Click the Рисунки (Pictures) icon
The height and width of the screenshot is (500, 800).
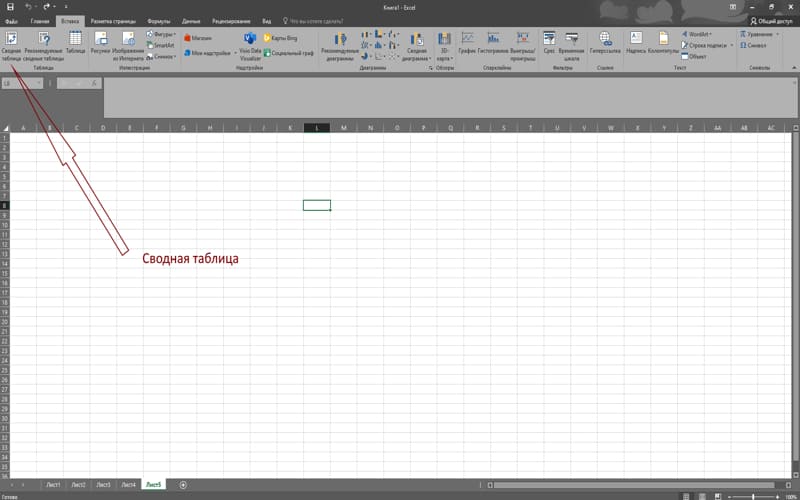point(101,38)
